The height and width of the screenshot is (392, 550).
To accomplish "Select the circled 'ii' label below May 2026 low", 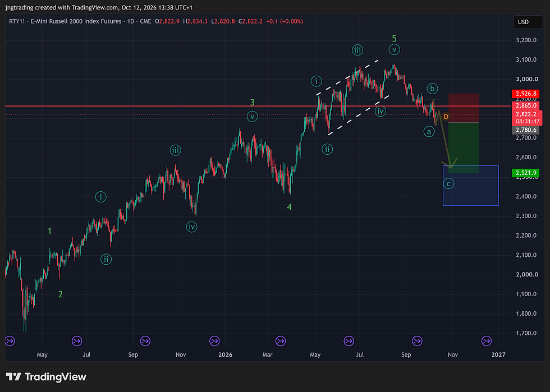I will 327,149.
